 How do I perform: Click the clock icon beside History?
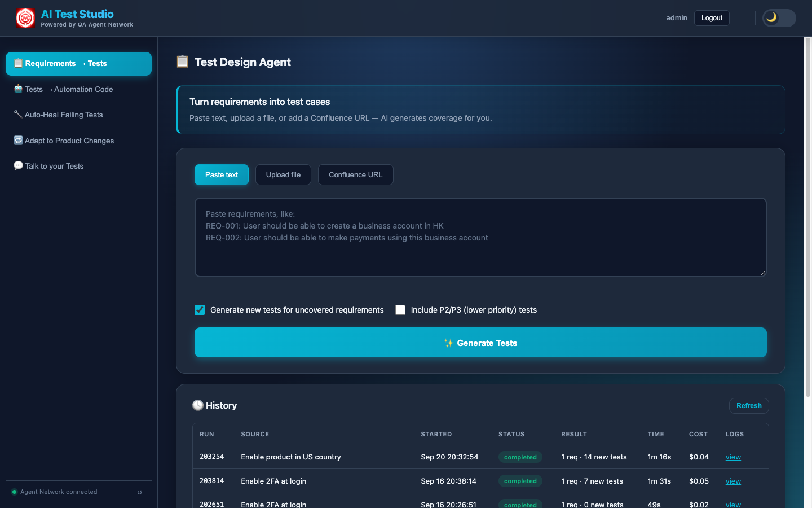point(198,405)
